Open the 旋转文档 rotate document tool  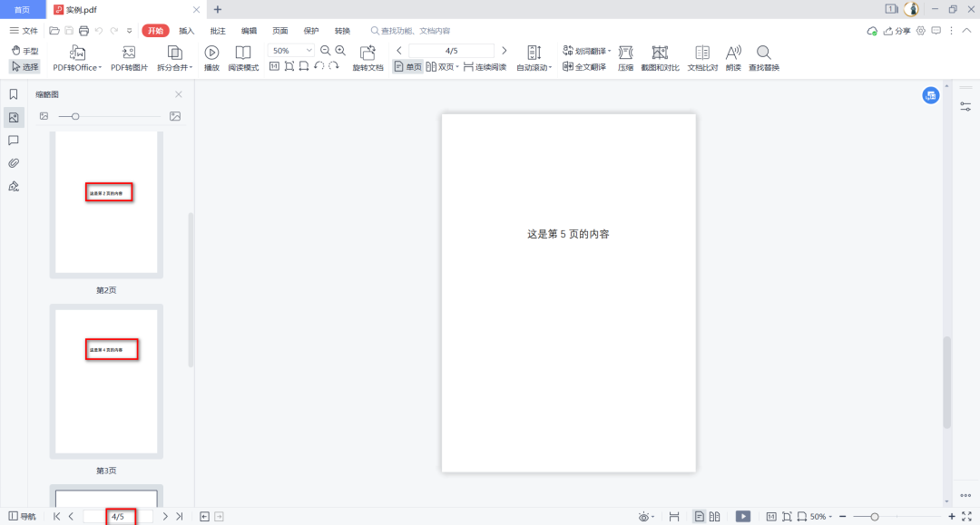click(367, 59)
